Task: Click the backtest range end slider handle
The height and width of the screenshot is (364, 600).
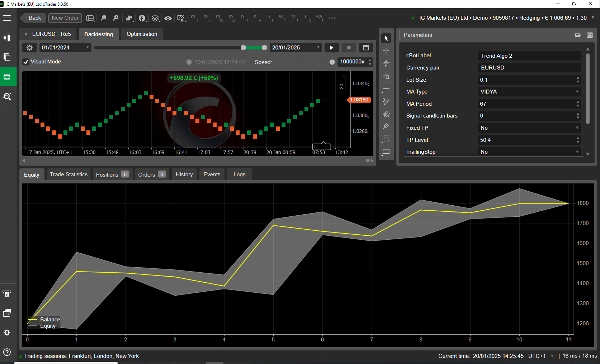Action: pos(264,47)
